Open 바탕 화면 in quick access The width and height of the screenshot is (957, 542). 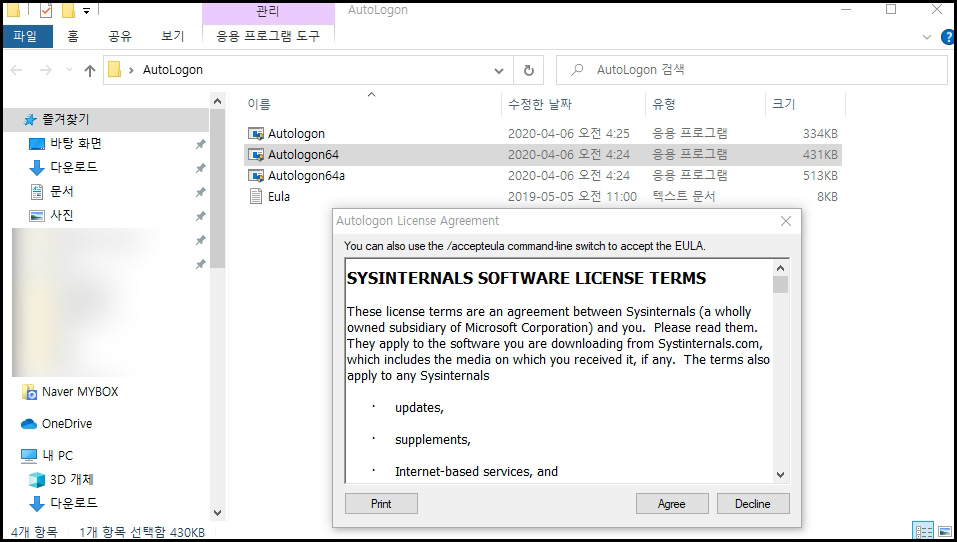(76, 143)
